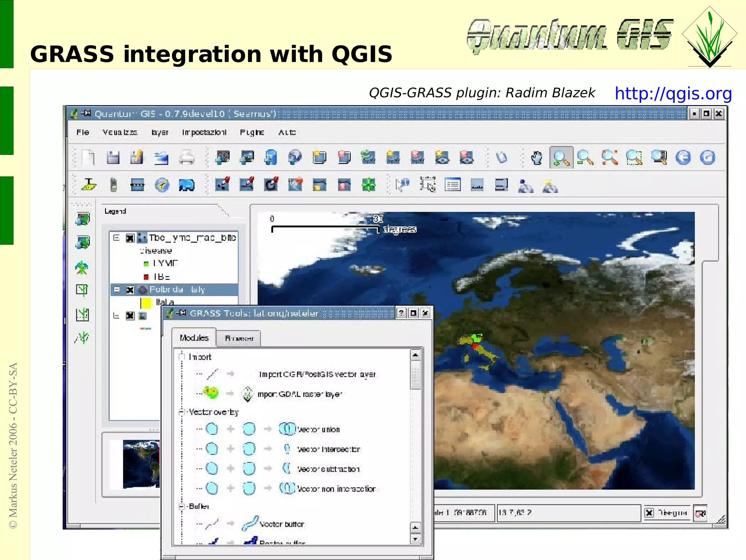
Task: Open the Layer menu
Action: tap(160, 132)
